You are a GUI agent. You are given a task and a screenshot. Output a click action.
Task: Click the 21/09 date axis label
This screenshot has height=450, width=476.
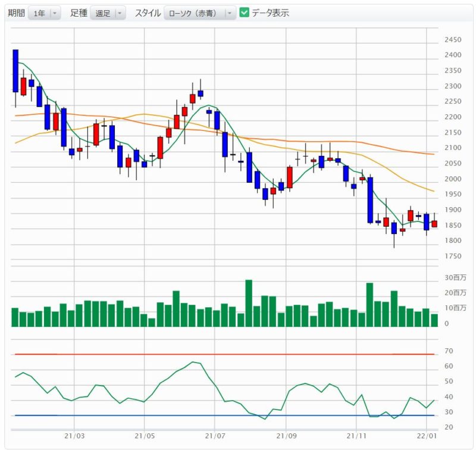pos(286,436)
